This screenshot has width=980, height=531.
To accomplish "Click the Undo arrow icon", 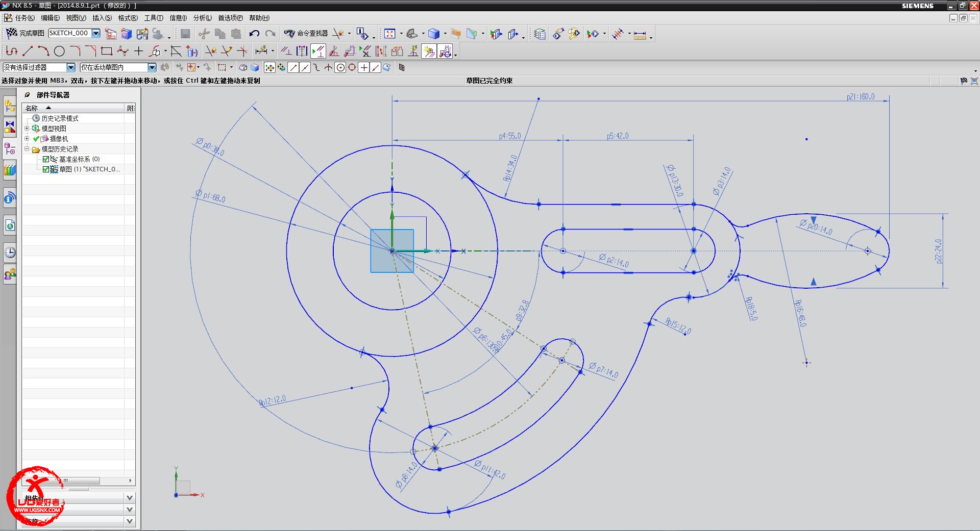I will coord(254,34).
